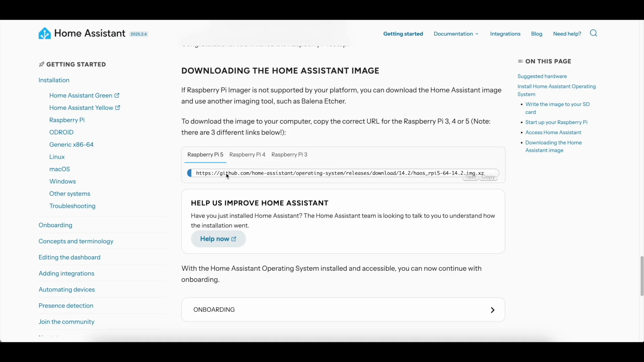Open the Windows sidebar link
The image size is (644, 362).
63,181
